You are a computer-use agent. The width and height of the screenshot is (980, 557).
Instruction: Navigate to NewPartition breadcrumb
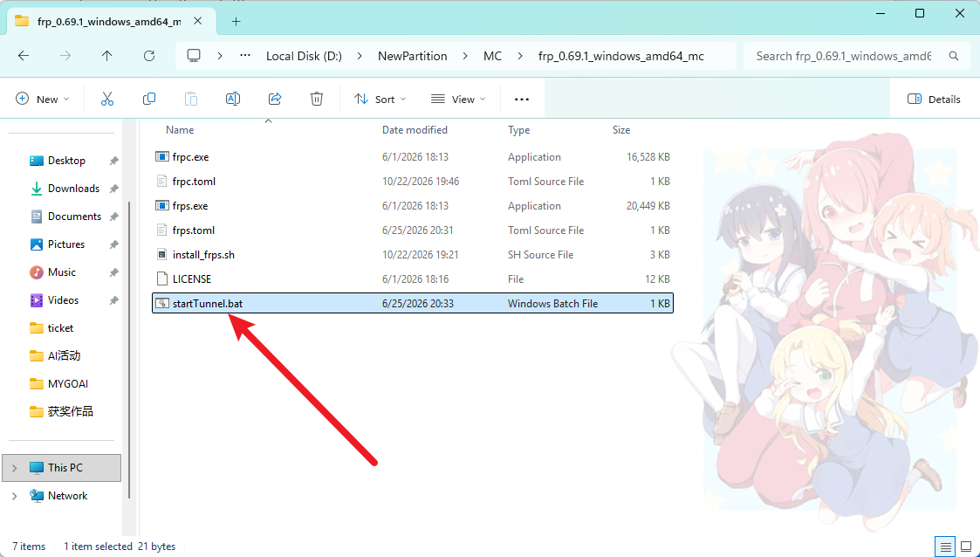click(x=413, y=56)
